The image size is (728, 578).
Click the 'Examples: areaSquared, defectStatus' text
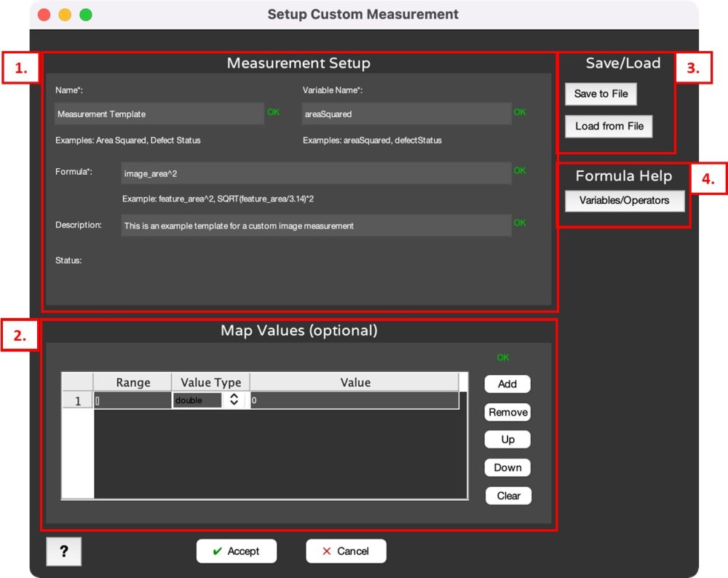(x=372, y=140)
